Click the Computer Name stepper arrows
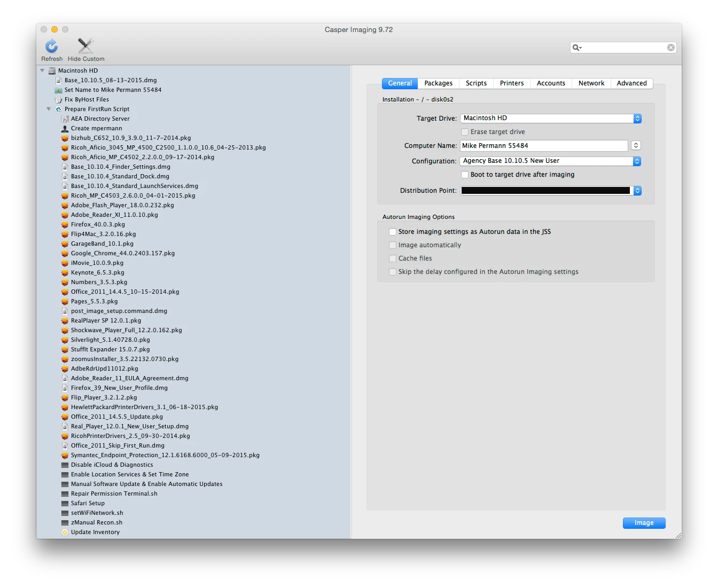The width and height of the screenshot is (718, 588). point(636,145)
